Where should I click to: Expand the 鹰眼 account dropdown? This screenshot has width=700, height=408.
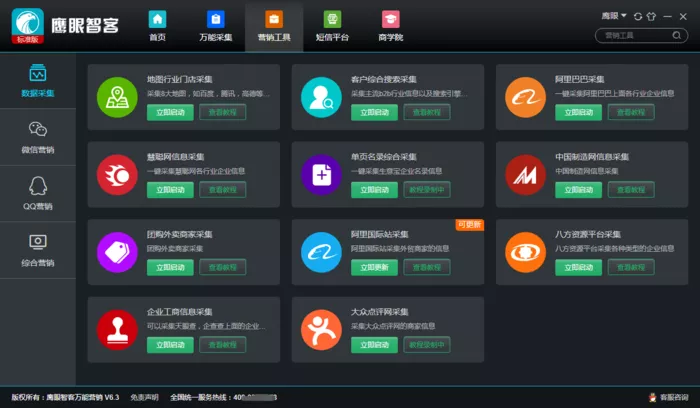tap(614, 16)
